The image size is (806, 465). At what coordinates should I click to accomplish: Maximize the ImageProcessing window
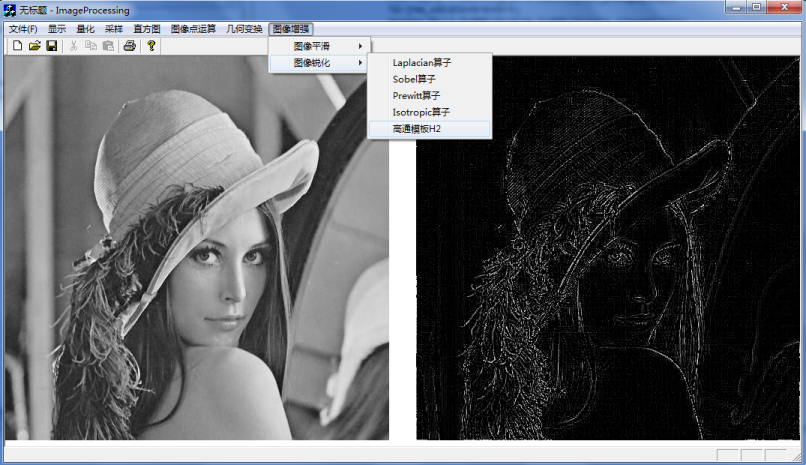click(757, 7)
